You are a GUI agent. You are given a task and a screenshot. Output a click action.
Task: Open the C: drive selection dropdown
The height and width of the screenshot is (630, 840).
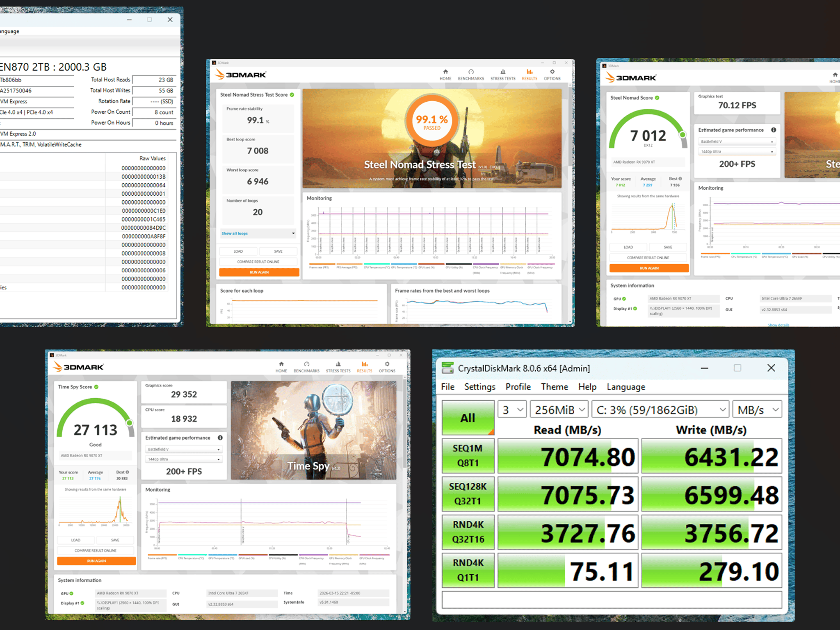tap(660, 410)
